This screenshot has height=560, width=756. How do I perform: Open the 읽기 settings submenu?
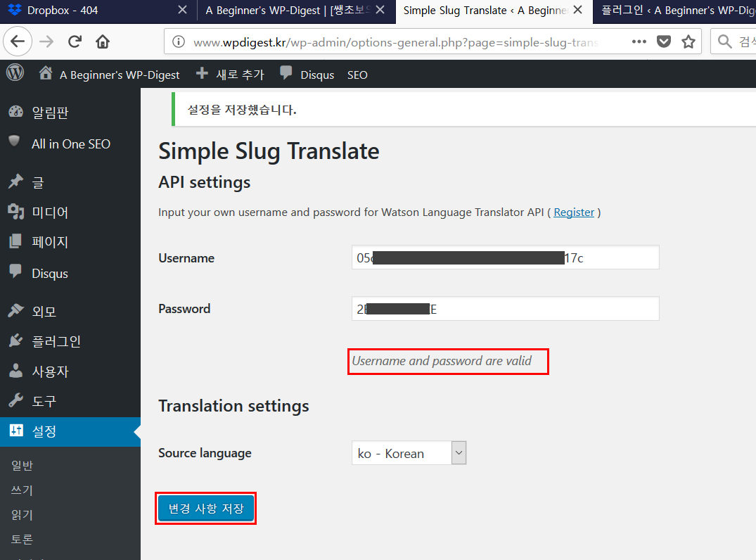[23, 515]
